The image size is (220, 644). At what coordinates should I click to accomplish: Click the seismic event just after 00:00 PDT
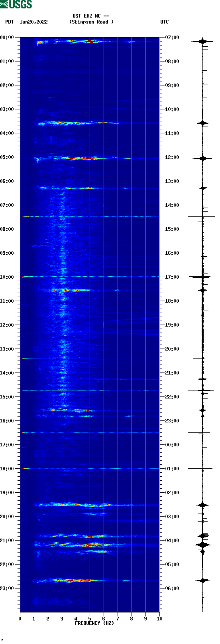86,41
